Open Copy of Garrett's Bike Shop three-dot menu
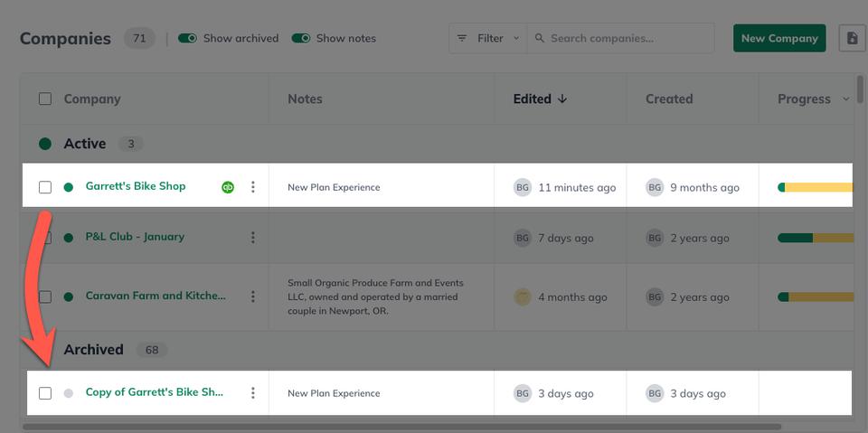868x433 pixels. point(253,393)
